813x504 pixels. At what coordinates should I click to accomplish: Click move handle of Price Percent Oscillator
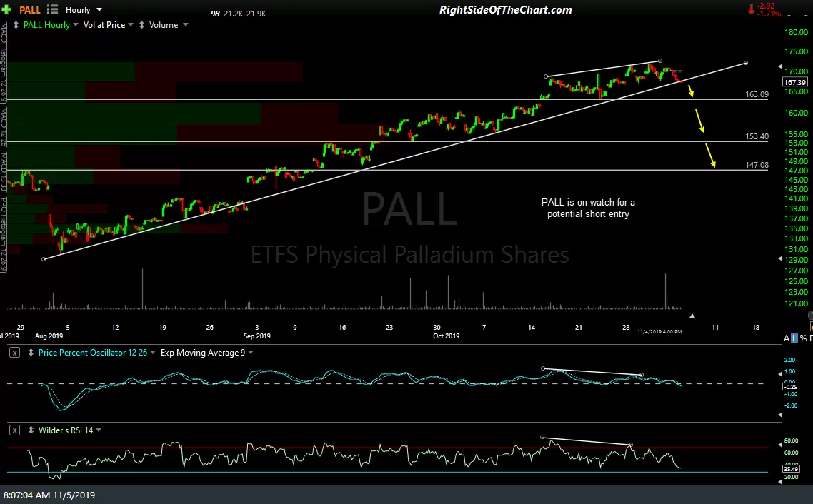click(x=31, y=352)
